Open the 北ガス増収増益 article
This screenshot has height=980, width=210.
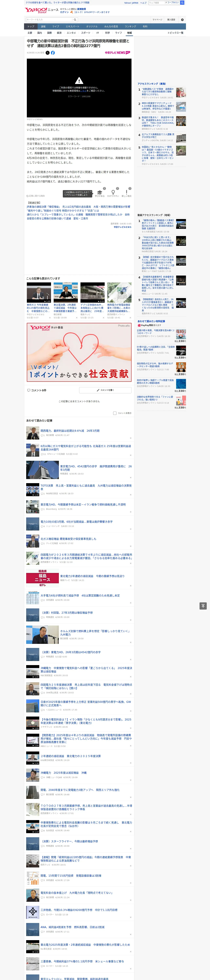click(x=68, y=539)
